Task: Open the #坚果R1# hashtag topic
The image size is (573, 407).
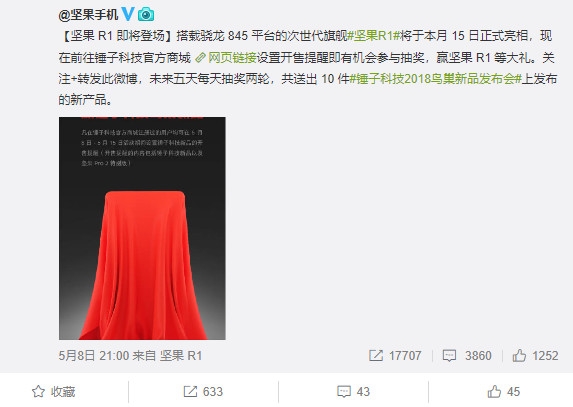Action: tap(373, 36)
